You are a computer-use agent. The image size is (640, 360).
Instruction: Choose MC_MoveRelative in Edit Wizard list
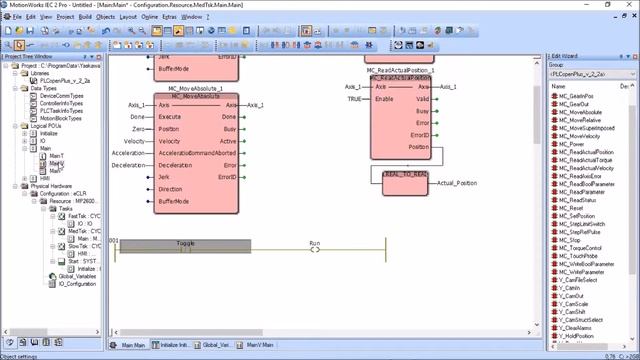pos(580,120)
